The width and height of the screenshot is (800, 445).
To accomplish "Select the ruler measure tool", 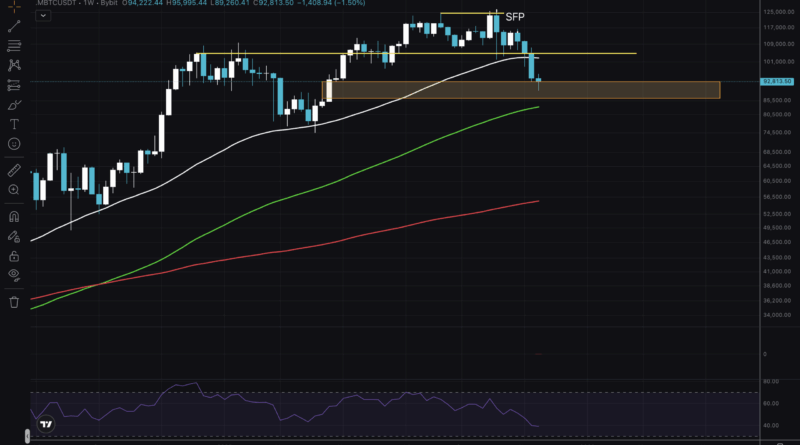I will tap(14, 170).
